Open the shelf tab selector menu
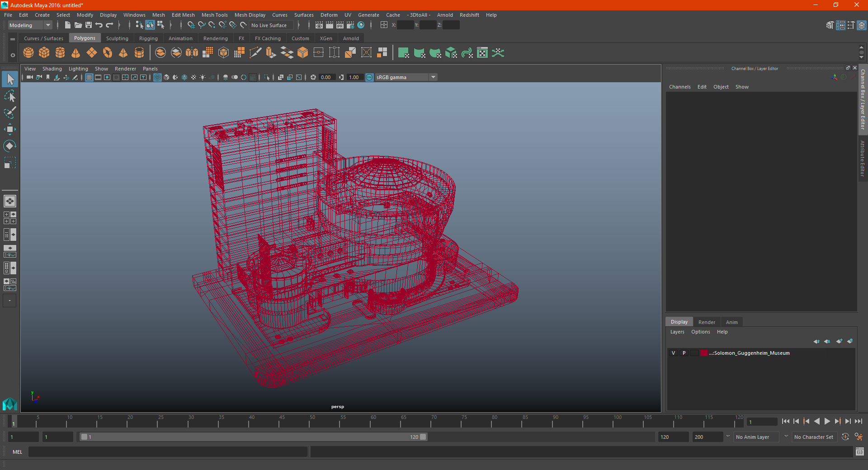Screen dimensions: 868x470 pos(13,39)
